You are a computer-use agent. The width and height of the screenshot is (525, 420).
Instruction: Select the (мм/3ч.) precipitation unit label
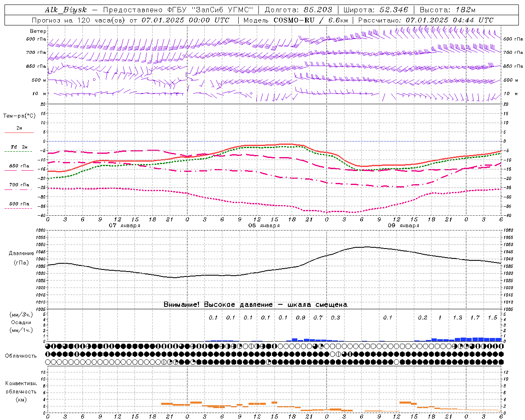point(21,315)
